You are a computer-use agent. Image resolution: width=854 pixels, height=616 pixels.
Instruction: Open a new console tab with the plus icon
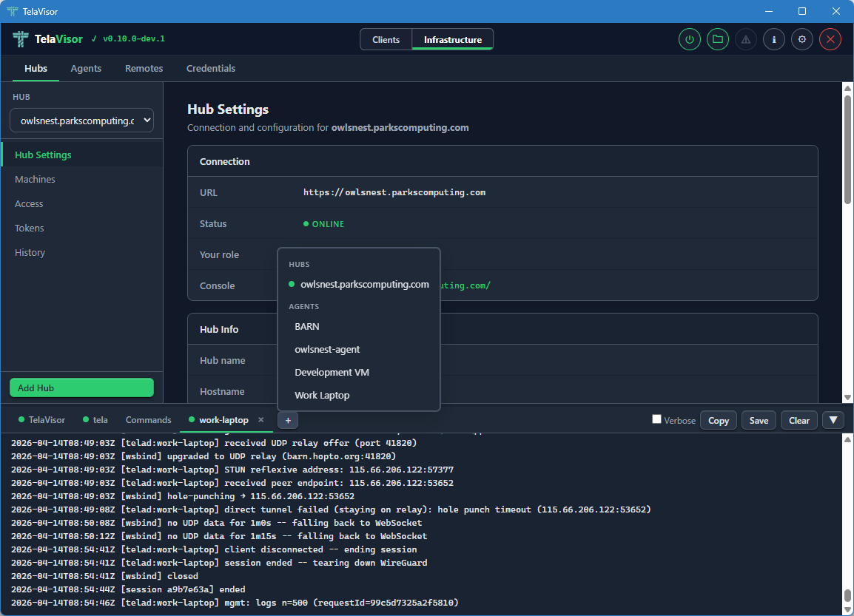pyautogui.click(x=287, y=419)
